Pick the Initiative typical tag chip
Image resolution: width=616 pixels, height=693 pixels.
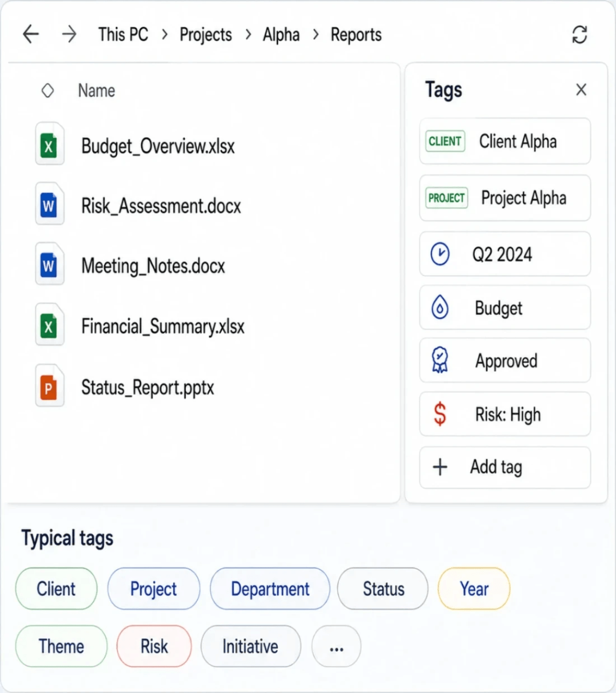[251, 646]
